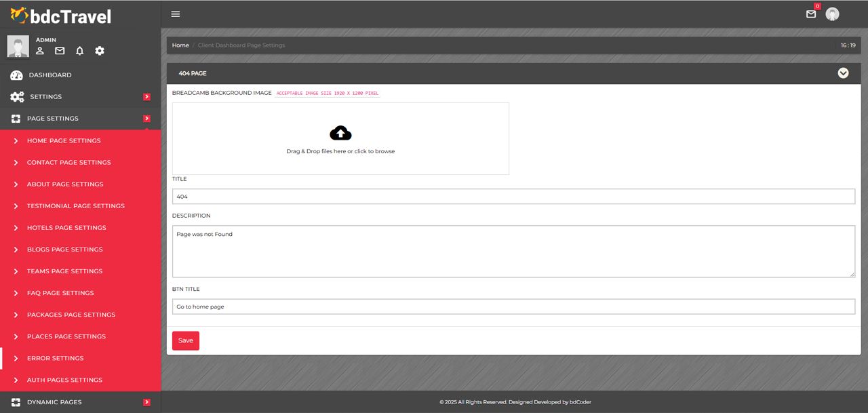Click the chevron beside Packages Page Settings
868x413 pixels.
[x=16, y=315]
